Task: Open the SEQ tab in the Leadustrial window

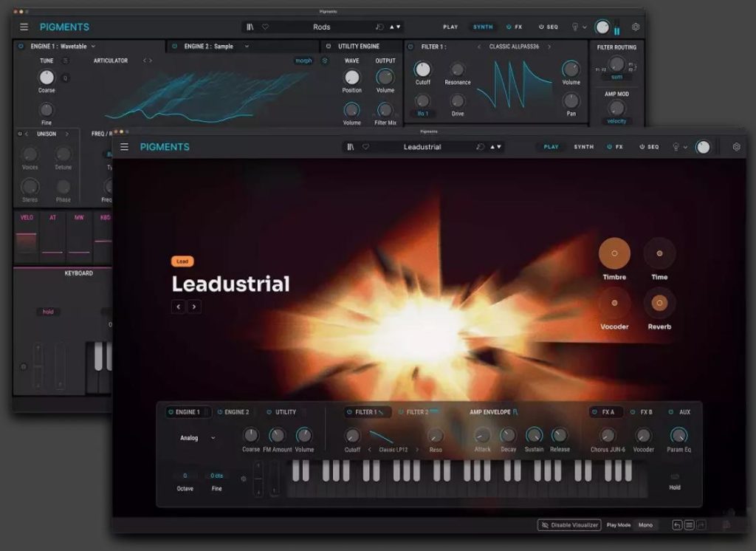Action: (649, 147)
